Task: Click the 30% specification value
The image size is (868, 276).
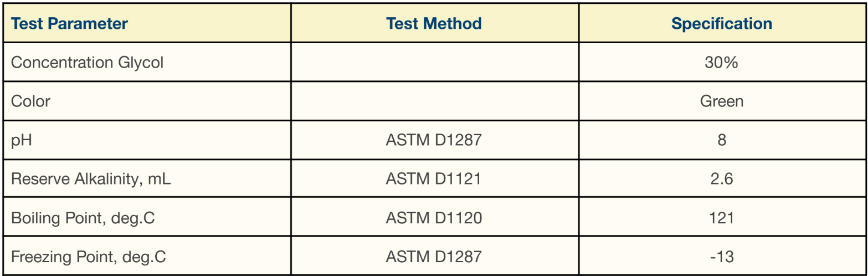Action: pos(722,63)
